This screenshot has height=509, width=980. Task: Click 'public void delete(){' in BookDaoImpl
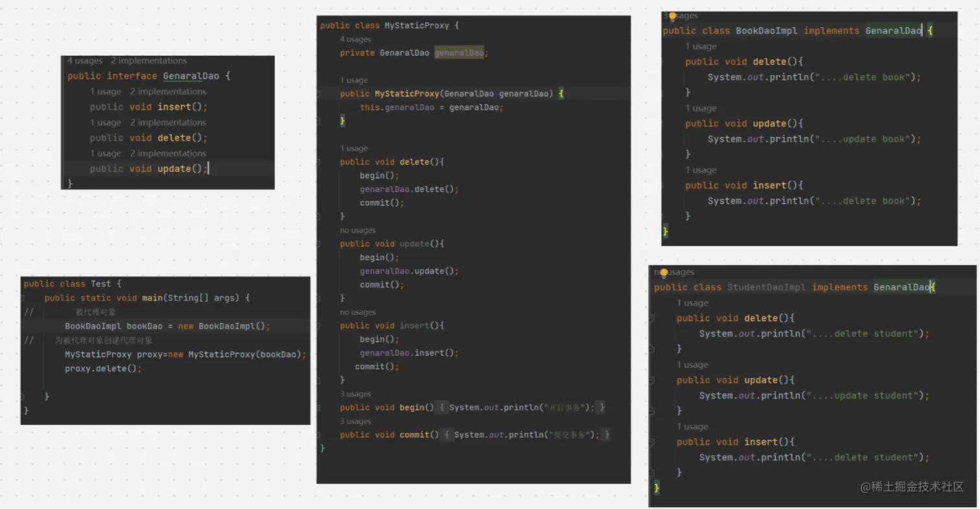(x=744, y=62)
